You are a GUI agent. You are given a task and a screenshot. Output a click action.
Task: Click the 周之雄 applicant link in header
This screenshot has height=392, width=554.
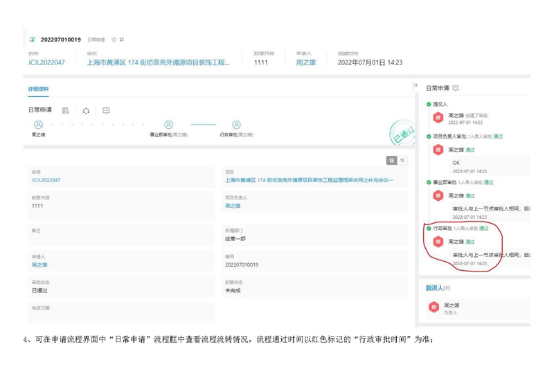[x=305, y=62]
